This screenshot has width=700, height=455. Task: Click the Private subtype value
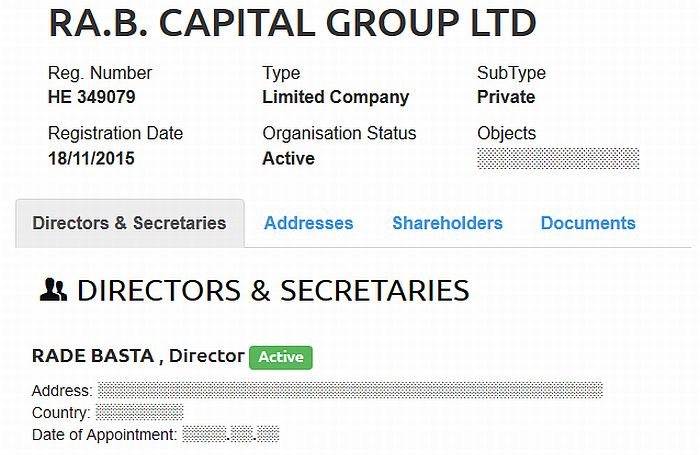(506, 98)
